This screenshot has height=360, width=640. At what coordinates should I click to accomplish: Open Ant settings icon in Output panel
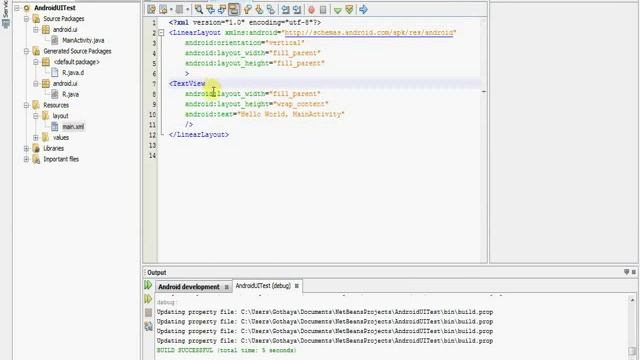click(x=148, y=326)
